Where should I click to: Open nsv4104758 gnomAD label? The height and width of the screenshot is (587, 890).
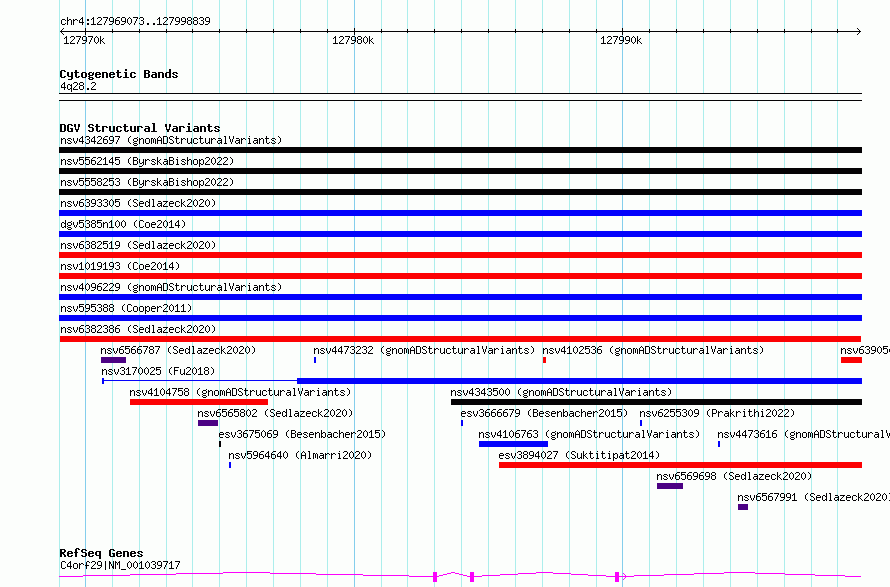pos(240,392)
